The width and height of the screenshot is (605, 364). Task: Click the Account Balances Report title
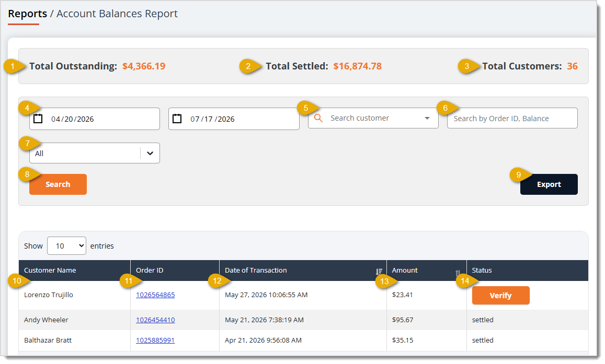coord(117,14)
